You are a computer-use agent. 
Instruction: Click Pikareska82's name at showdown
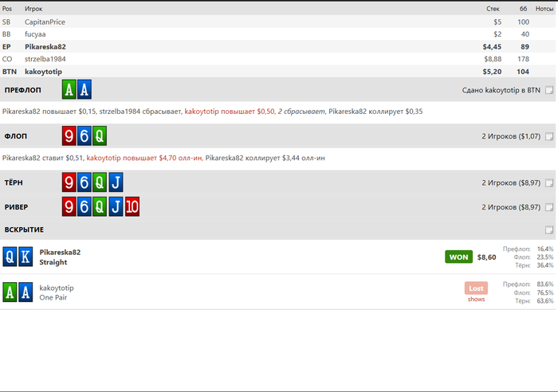(60, 253)
